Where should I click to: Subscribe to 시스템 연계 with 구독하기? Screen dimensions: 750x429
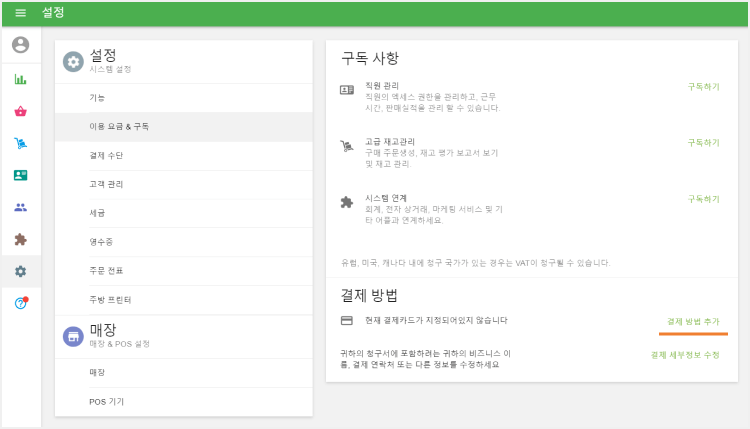704,199
